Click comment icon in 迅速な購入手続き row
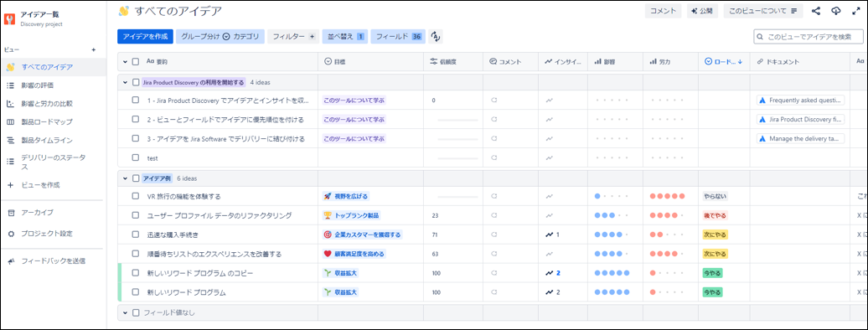Image resolution: width=868 pixels, height=330 pixels. pyautogui.click(x=494, y=235)
